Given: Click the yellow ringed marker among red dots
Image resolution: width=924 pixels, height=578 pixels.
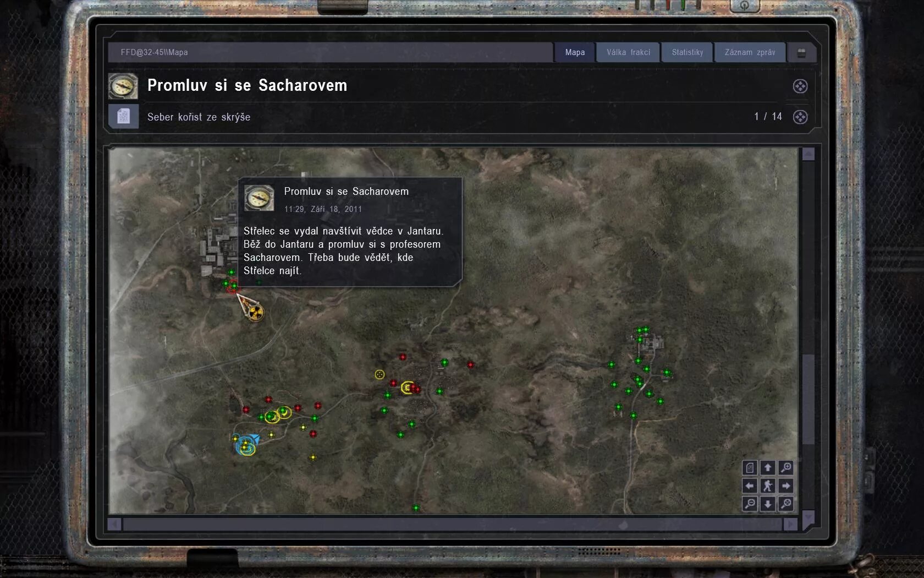Looking at the screenshot, I should pyautogui.click(x=408, y=388).
